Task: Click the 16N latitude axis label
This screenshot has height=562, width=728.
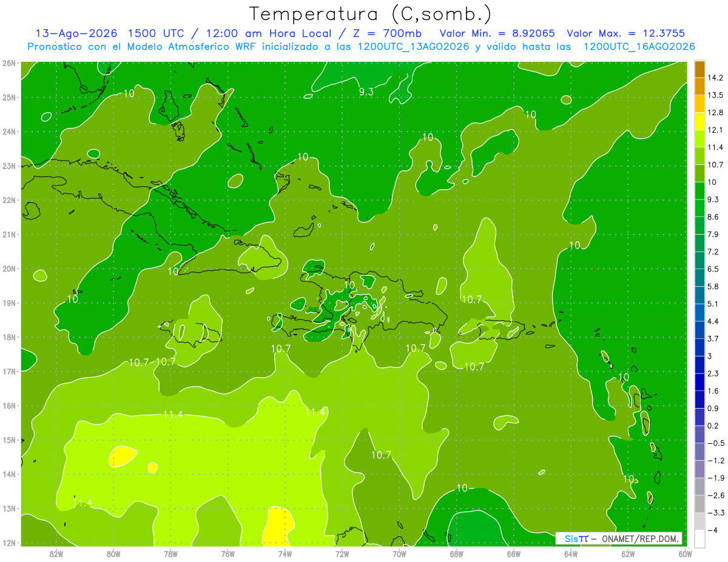Action: (8, 406)
